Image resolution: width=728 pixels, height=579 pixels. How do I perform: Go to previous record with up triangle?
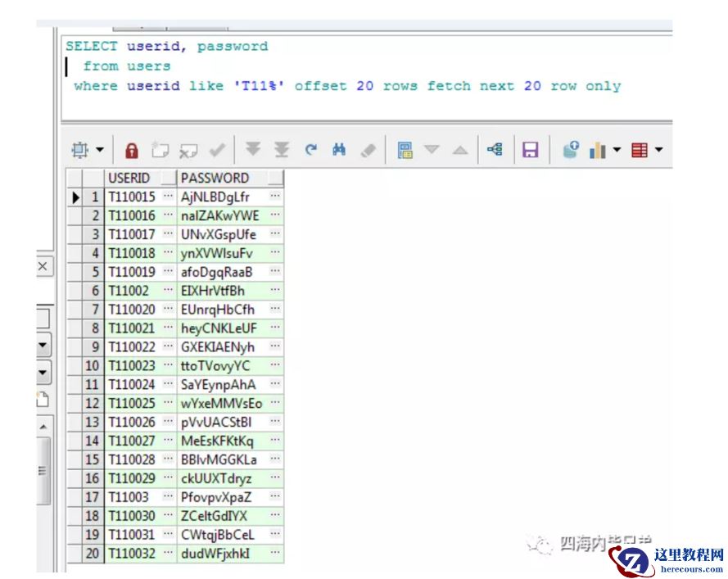[x=460, y=150]
